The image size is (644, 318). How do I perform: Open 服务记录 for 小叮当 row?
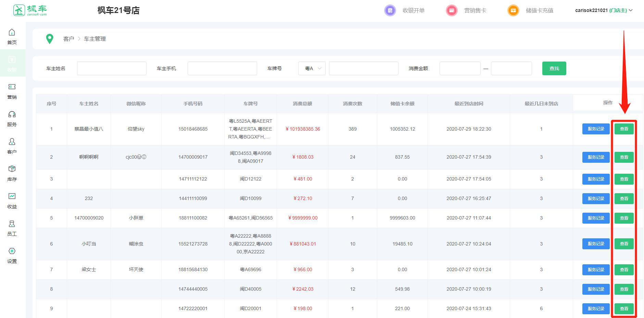[596, 244]
